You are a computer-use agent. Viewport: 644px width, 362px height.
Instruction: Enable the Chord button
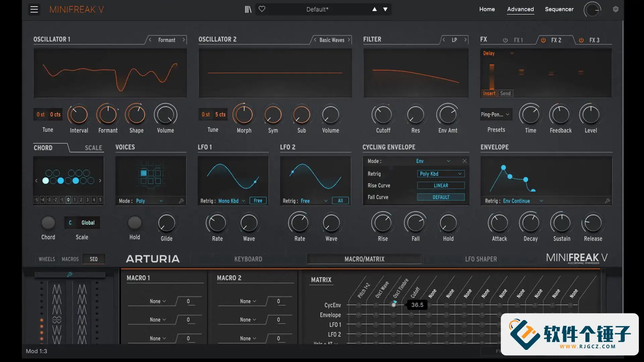click(48, 223)
